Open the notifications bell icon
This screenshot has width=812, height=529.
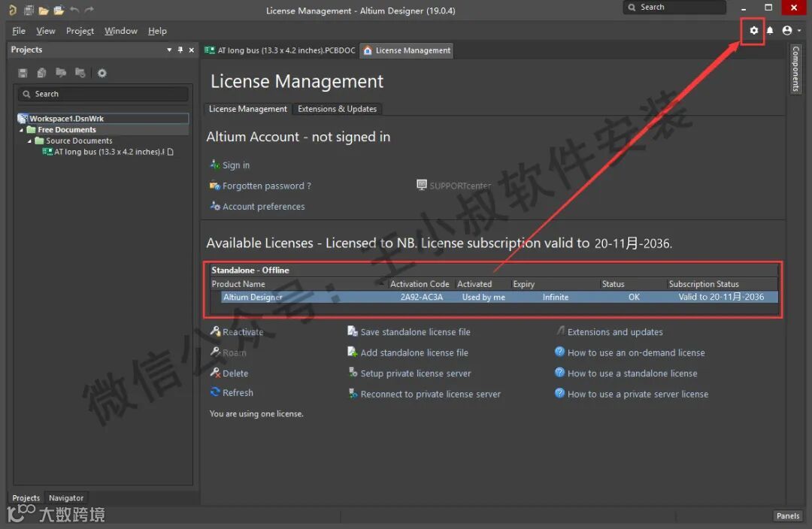(770, 31)
